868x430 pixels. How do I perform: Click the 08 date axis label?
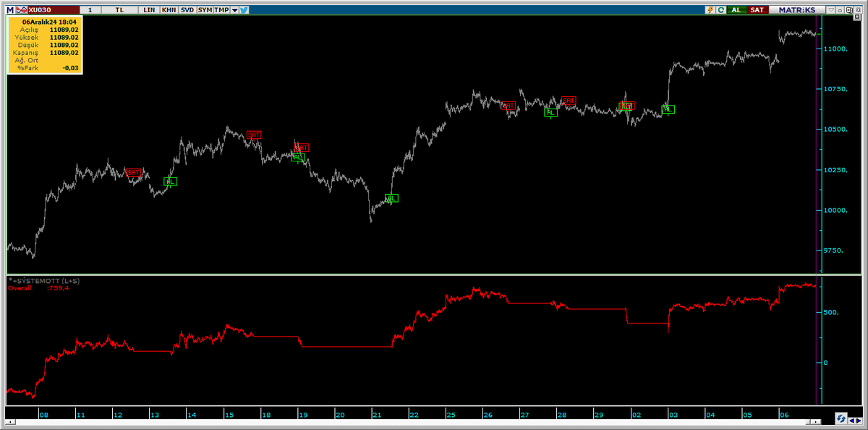(x=44, y=415)
